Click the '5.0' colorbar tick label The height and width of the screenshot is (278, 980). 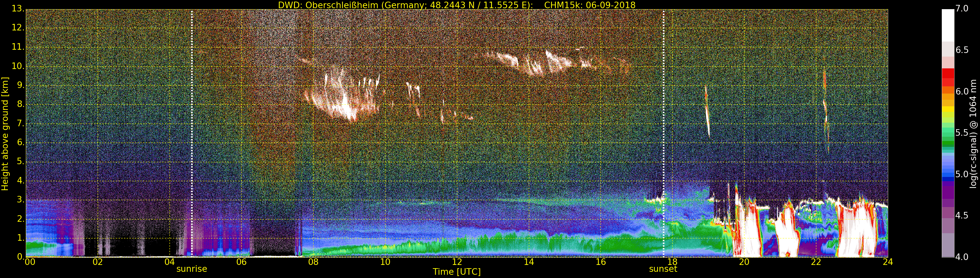pyautogui.click(x=962, y=174)
